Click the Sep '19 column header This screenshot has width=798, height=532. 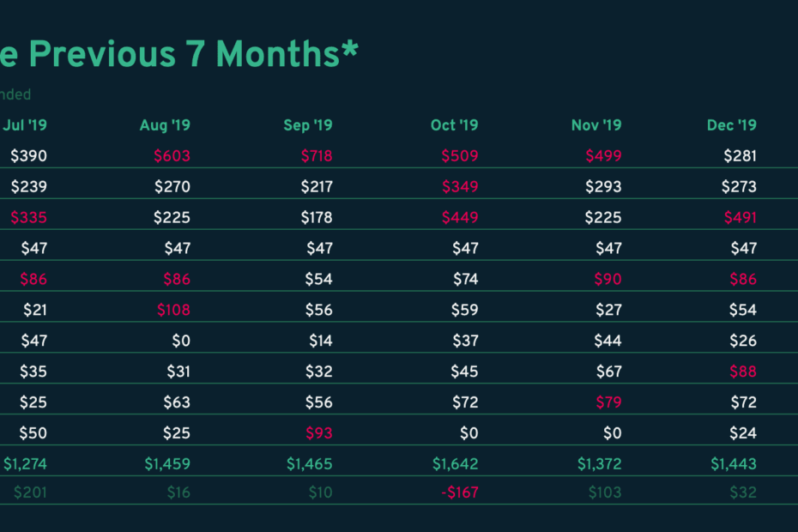pyautogui.click(x=308, y=125)
